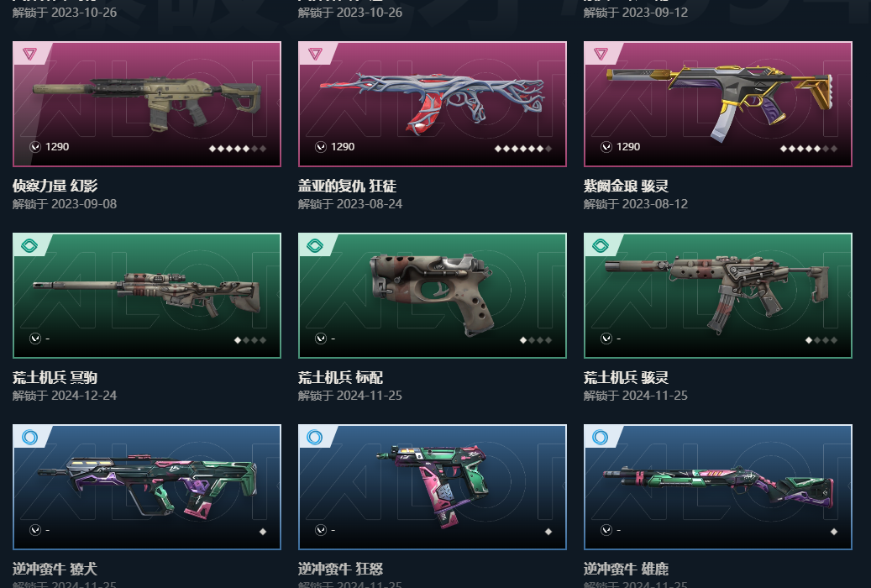Click the pink tier badge on 盖亚的复仇 狂徒 card

tap(316, 54)
